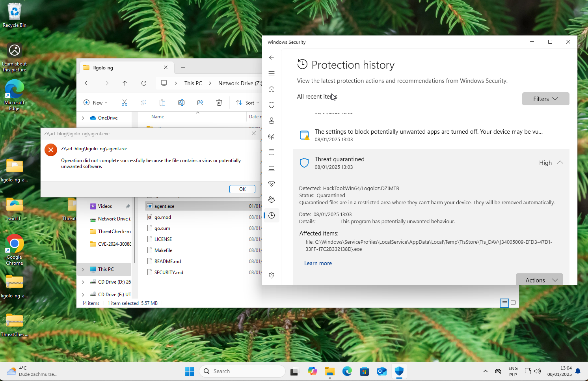Select Protection history clock icon in sidebar

[x=272, y=215]
